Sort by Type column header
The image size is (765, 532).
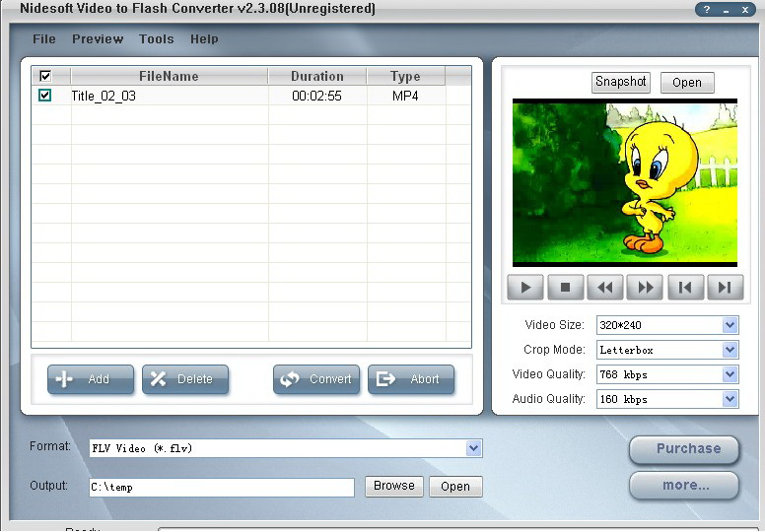click(405, 76)
